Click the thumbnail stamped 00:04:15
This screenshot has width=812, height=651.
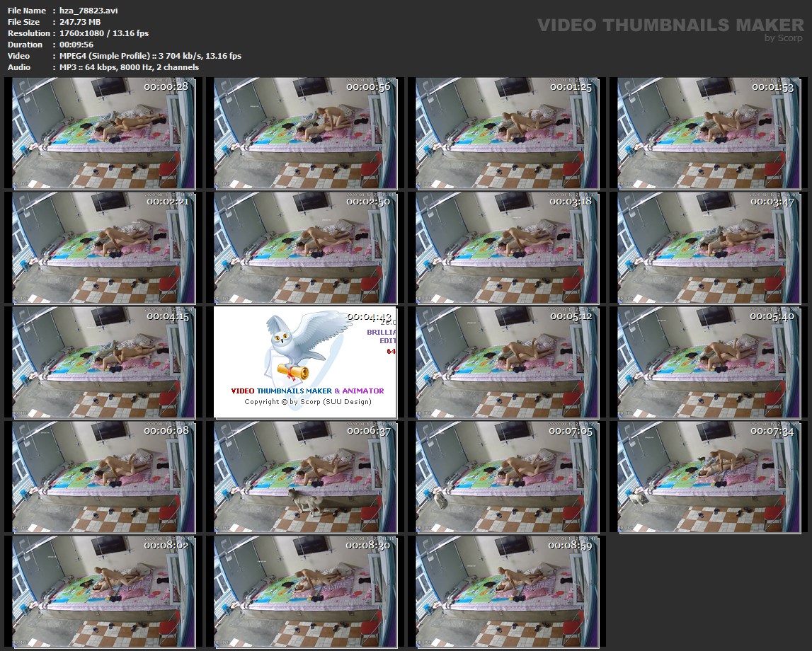click(103, 362)
